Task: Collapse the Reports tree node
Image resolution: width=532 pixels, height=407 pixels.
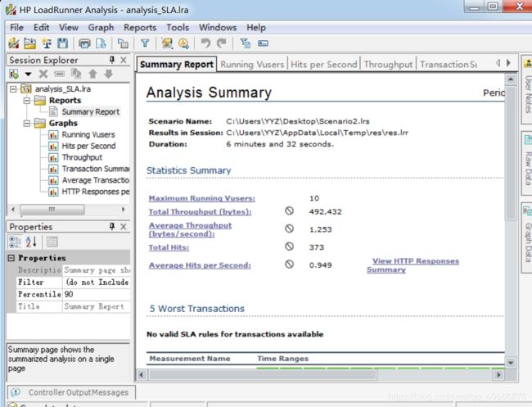Action: pos(27,101)
